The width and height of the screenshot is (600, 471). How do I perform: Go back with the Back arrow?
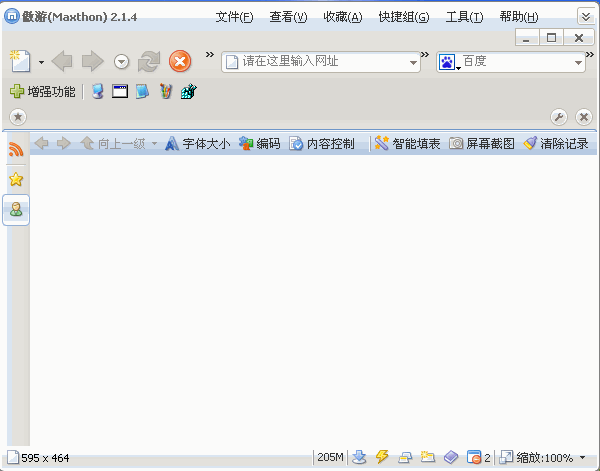pyautogui.click(x=62, y=61)
